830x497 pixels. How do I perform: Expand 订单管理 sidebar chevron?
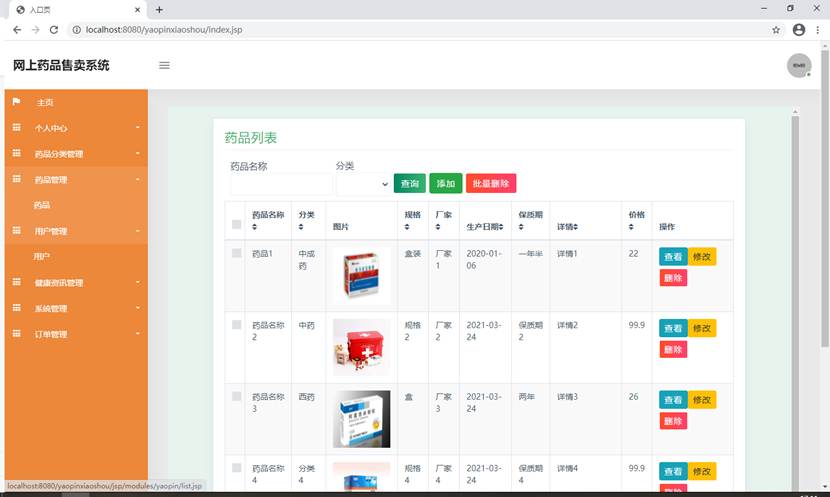[138, 334]
